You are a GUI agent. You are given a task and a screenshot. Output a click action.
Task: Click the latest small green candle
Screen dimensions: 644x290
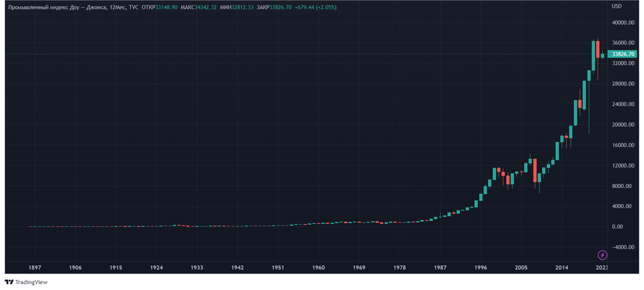602,56
